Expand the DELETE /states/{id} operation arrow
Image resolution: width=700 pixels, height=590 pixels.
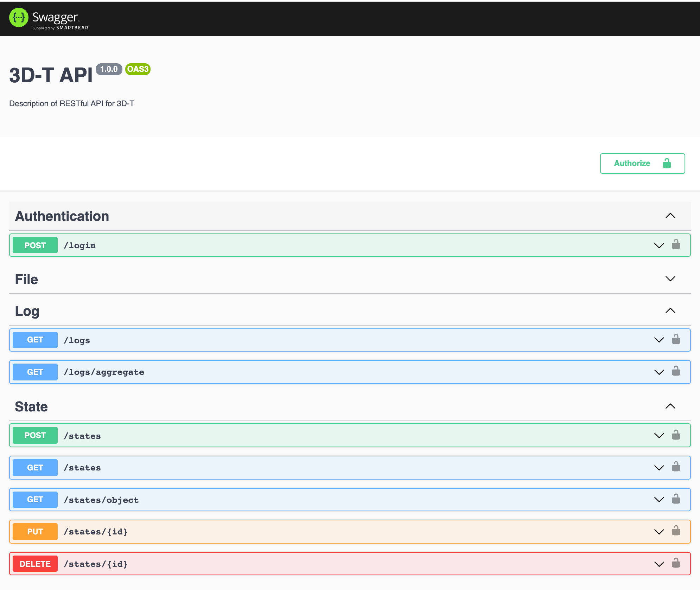[659, 564]
